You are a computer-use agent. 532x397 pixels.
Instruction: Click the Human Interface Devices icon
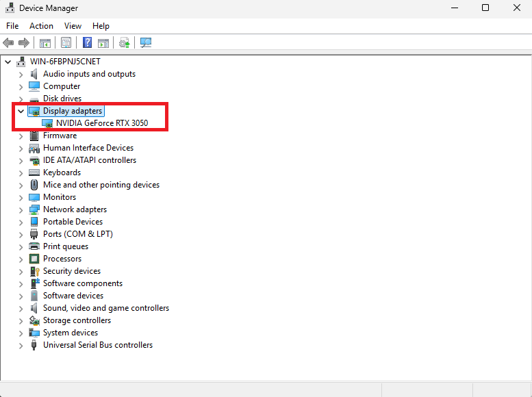[x=34, y=148]
